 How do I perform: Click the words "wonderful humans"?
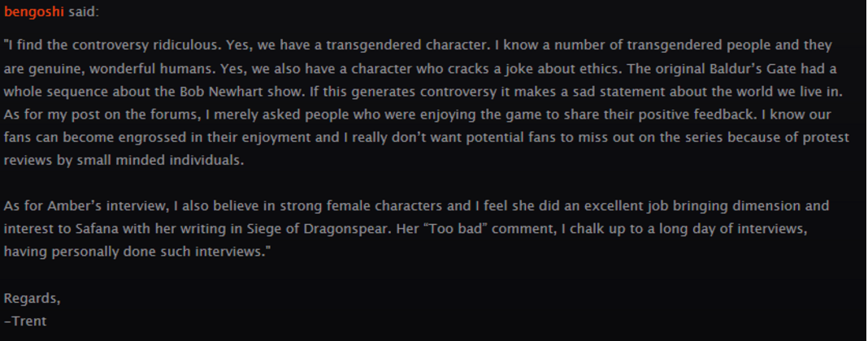click(151, 69)
